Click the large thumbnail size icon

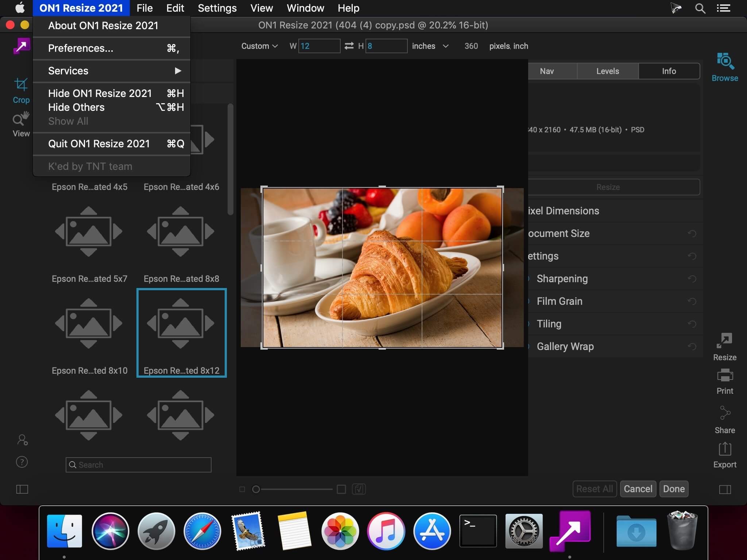click(341, 489)
